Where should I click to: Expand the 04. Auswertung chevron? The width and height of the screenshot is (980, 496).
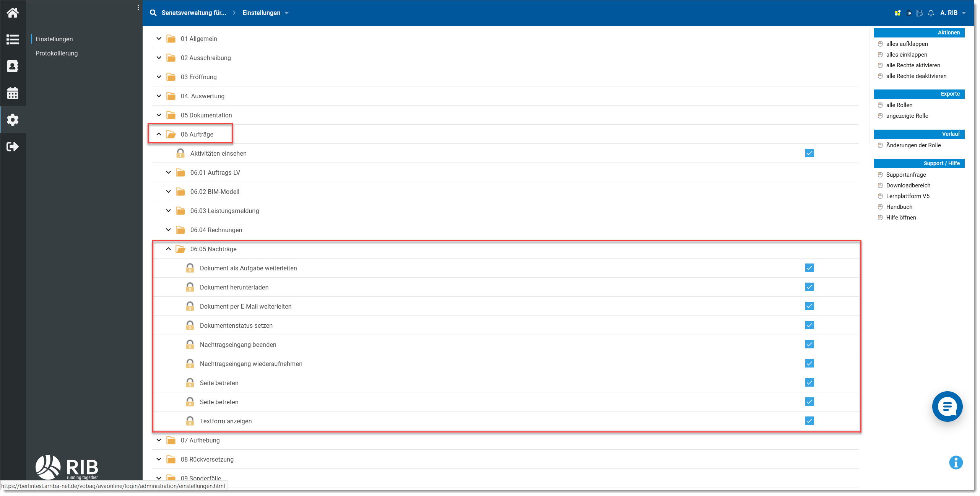(159, 96)
